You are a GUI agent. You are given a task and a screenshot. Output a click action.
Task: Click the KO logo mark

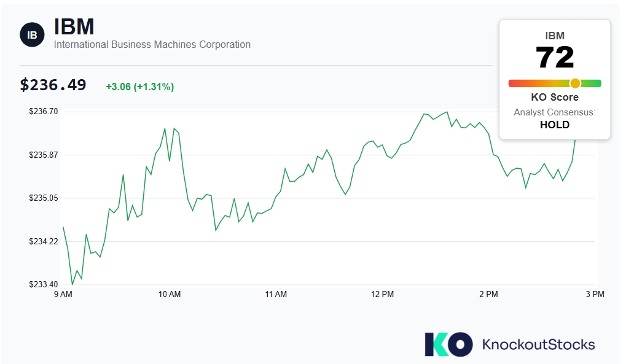point(448,344)
